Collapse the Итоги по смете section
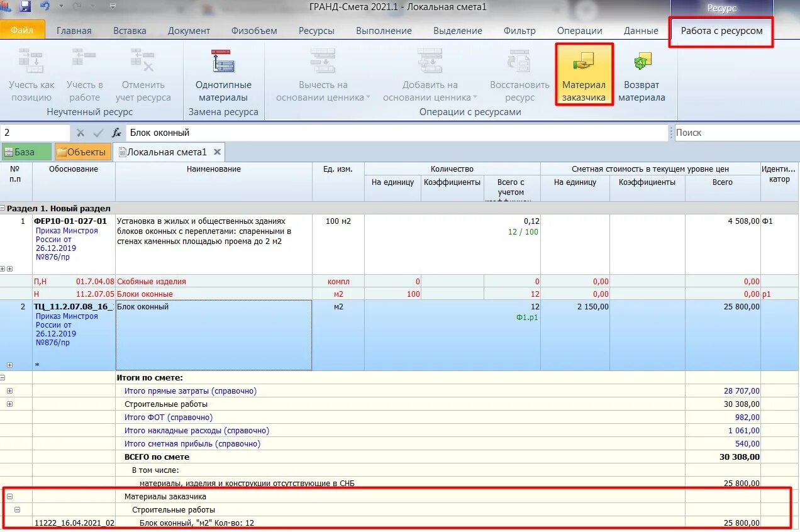This screenshot has width=800, height=532. coord(3,378)
